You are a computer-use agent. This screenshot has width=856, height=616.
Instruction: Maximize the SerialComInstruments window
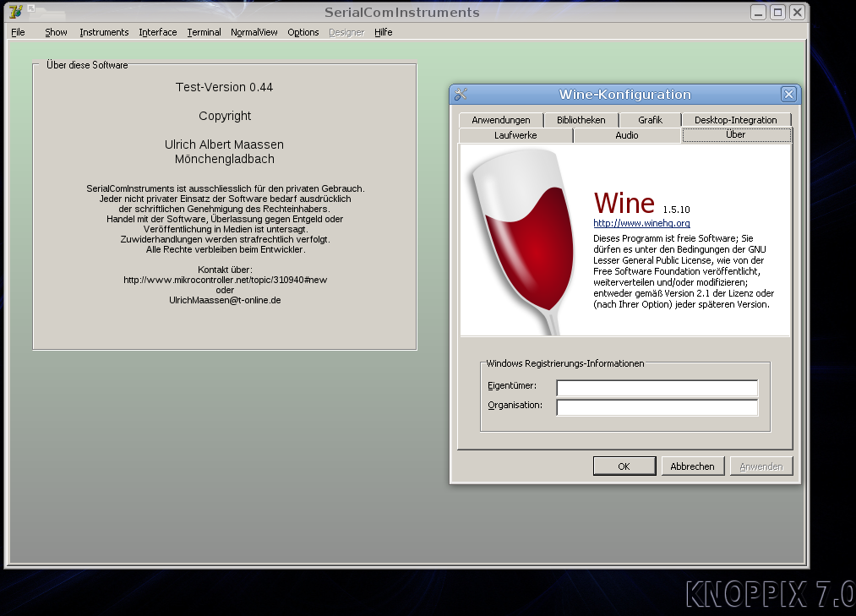point(778,12)
